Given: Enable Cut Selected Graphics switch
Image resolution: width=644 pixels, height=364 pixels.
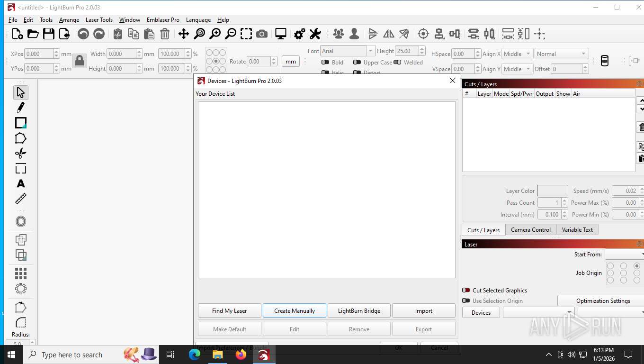Looking at the screenshot, I should 466,290.
